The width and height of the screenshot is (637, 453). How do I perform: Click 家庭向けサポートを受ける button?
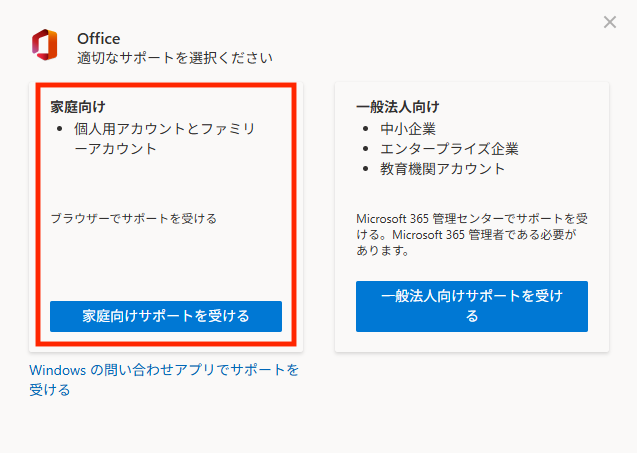[x=166, y=316]
